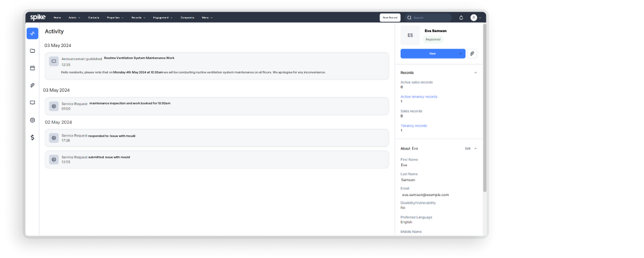Click the Spike logo
Screen dimensions: 644x258
click(x=38, y=17)
